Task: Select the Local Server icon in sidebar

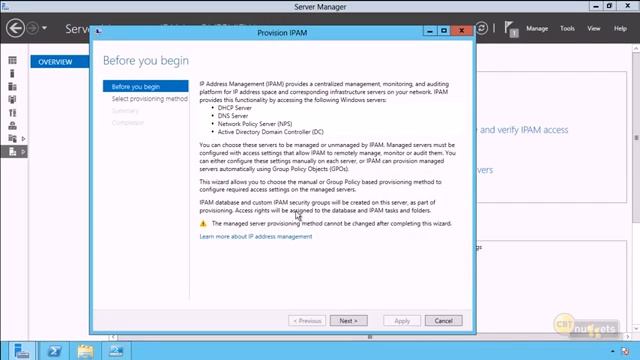Action: tap(12, 73)
